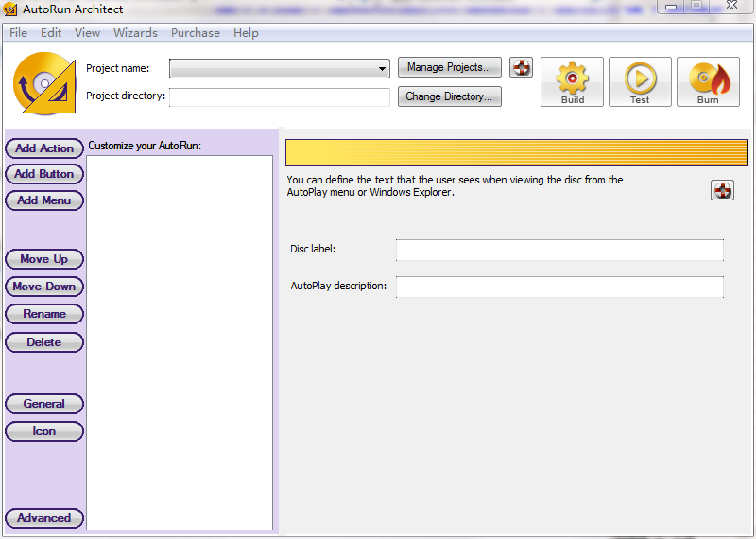Open the Purchase menu

(196, 33)
